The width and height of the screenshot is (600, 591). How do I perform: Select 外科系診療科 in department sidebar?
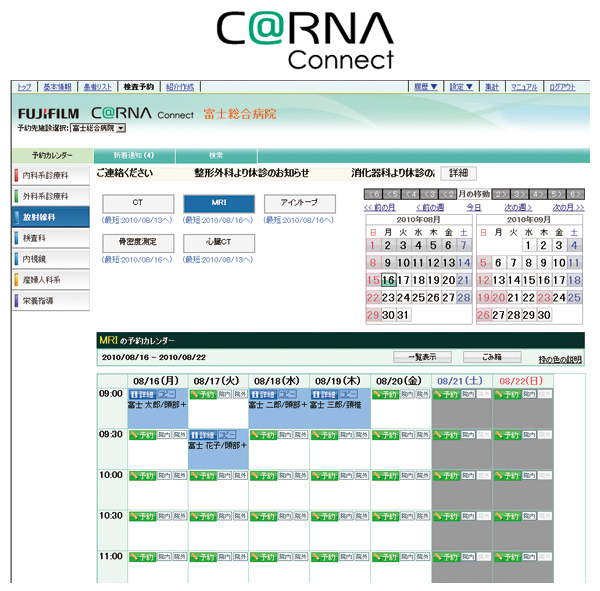(51, 196)
